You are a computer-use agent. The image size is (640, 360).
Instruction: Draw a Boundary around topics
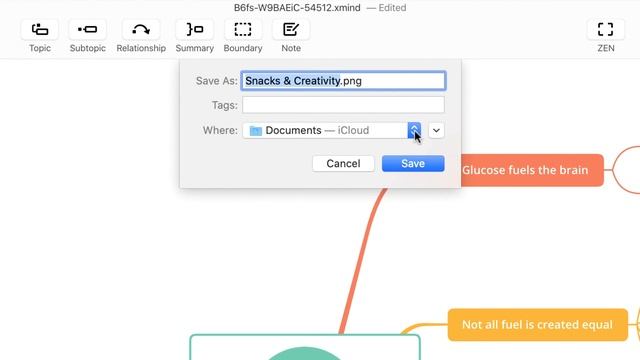[x=243, y=30]
